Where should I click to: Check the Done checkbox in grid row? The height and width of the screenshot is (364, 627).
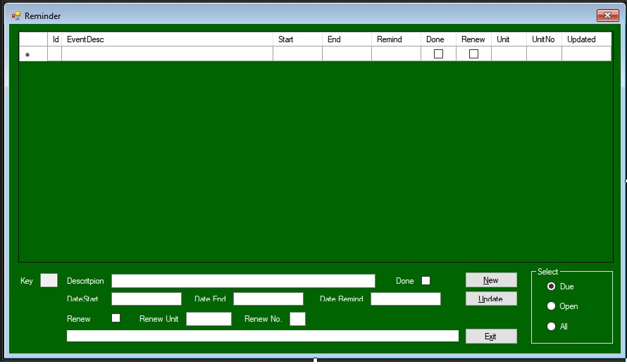(x=438, y=54)
